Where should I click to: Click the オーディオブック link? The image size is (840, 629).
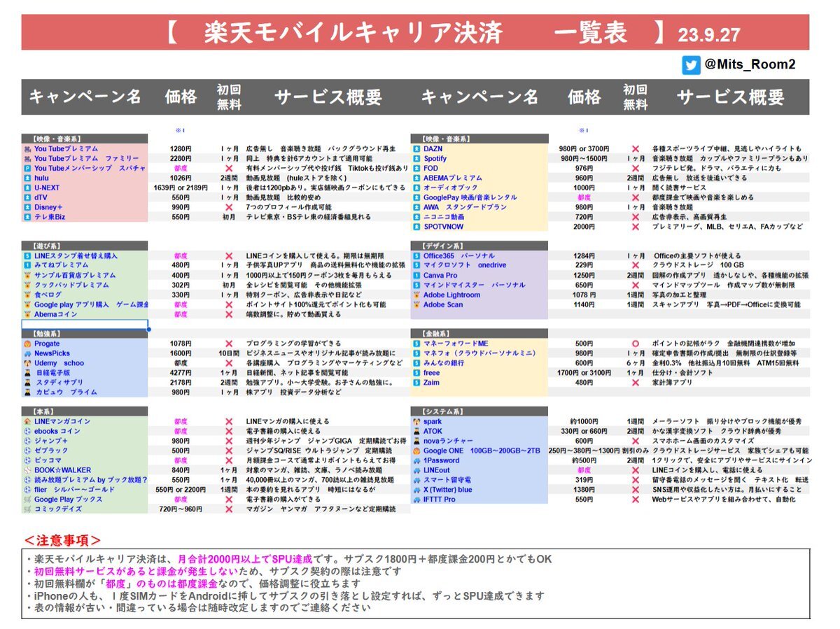point(450,188)
